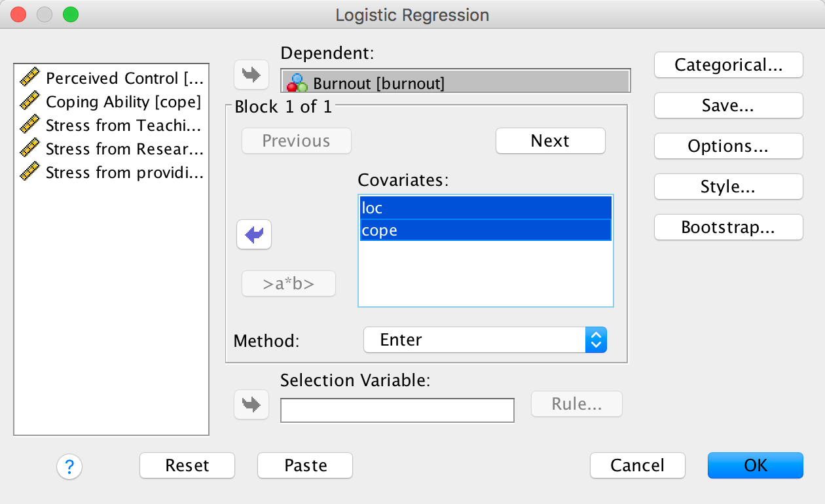Open the Bootstrap settings
Screen dimensions: 825x504
(x=728, y=228)
